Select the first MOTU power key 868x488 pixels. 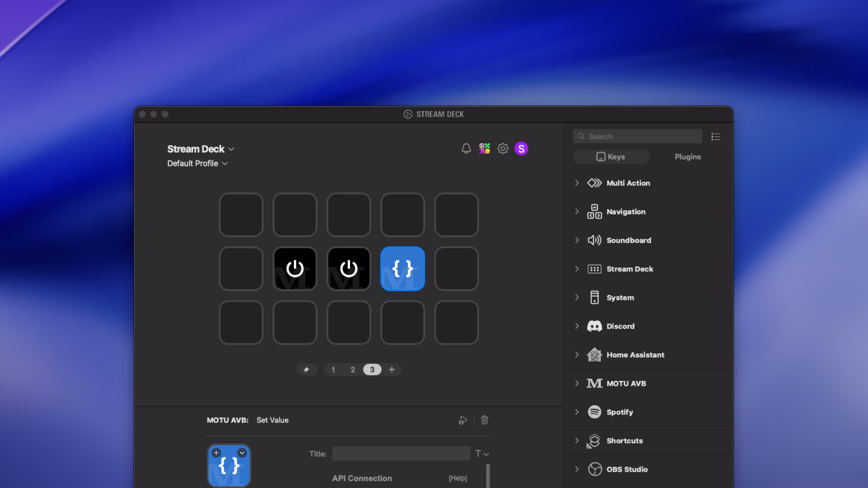pos(295,268)
